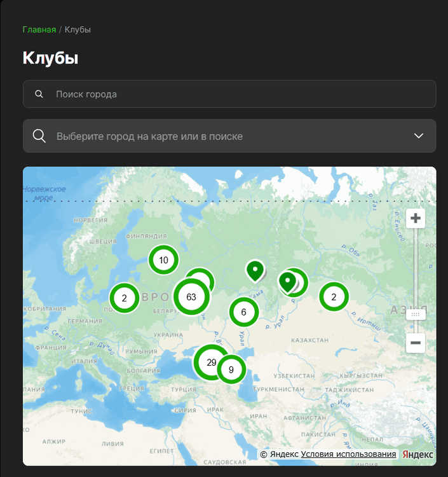Open the map cluster marked 10
This screenshot has width=448, height=477.
pos(163,260)
